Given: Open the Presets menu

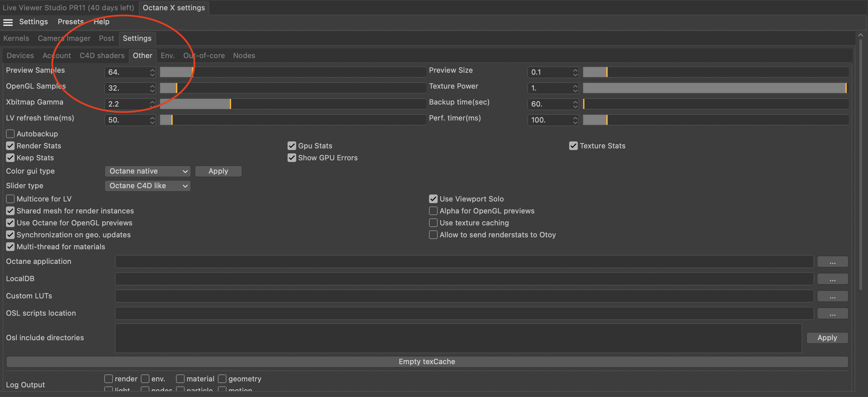Looking at the screenshot, I should (70, 22).
